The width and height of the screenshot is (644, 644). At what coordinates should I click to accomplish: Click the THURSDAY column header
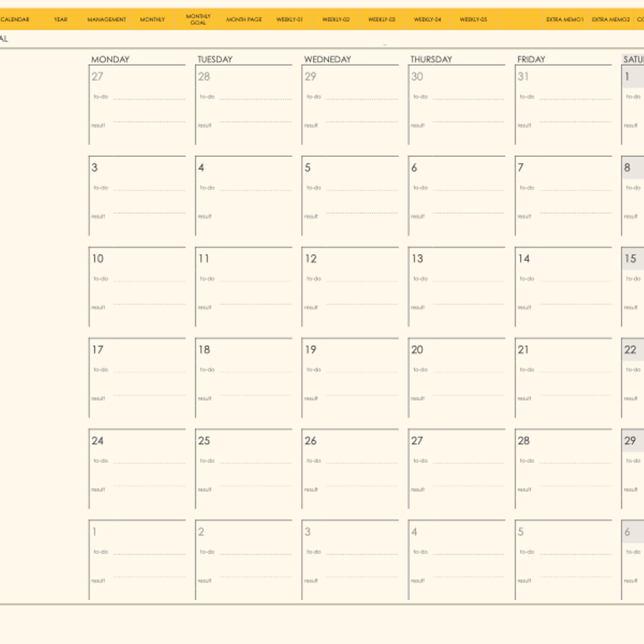pos(431,59)
